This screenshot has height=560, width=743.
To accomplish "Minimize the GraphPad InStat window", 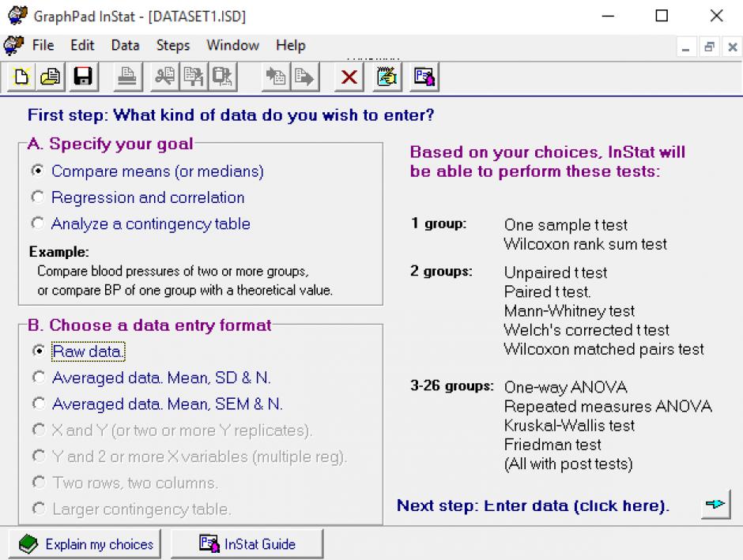I will [x=608, y=16].
